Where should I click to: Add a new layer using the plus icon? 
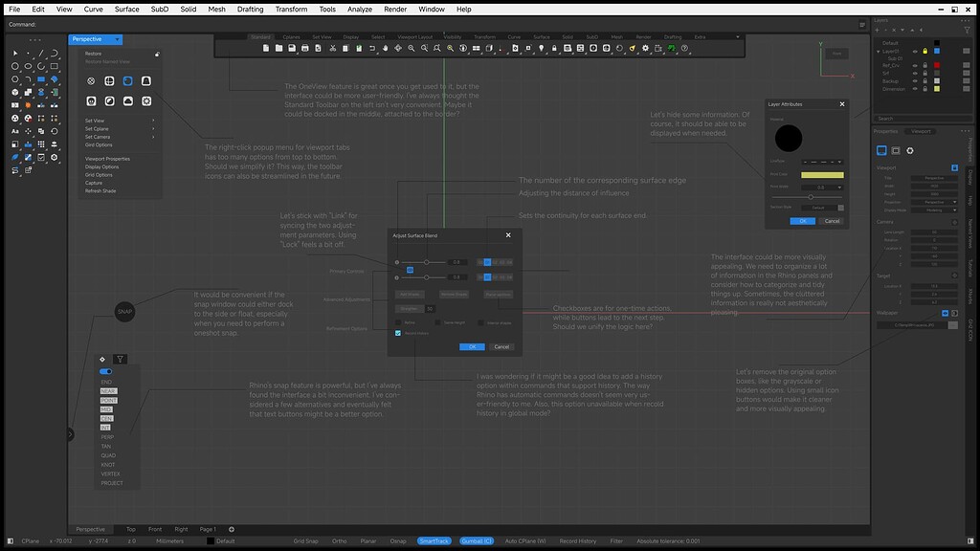pos(878,31)
